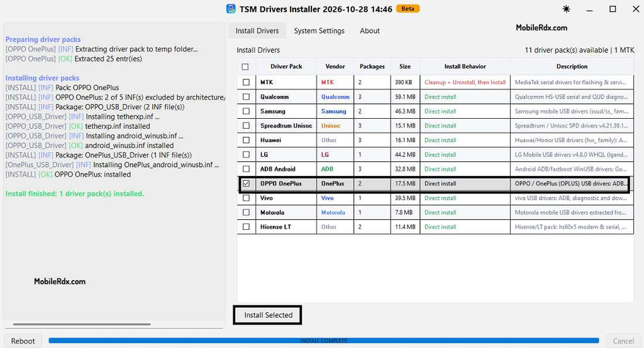Click the TSM Drivers Installer app icon
This screenshot has height=348, width=644.
click(x=231, y=9)
